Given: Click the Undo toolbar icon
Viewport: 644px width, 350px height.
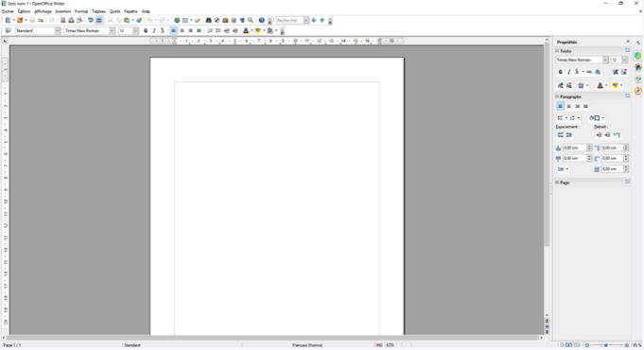Looking at the screenshot, I should point(150,20).
